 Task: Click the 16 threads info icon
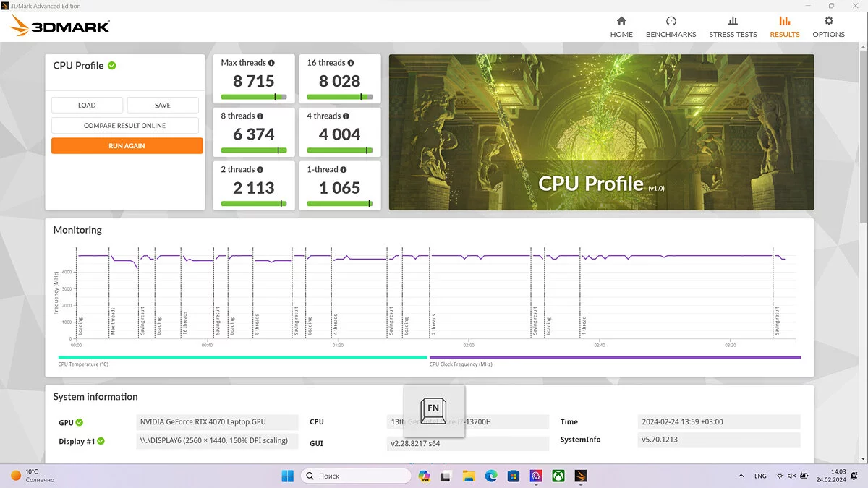351,63
